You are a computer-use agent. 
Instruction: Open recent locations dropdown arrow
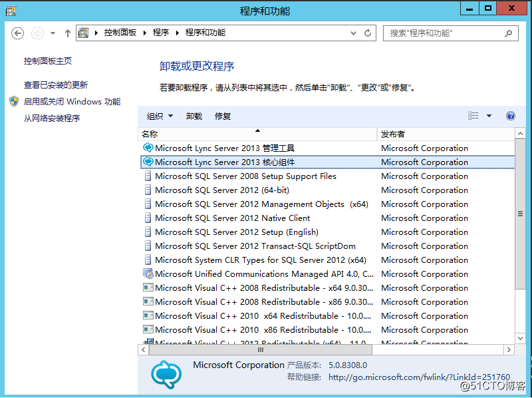(x=53, y=33)
